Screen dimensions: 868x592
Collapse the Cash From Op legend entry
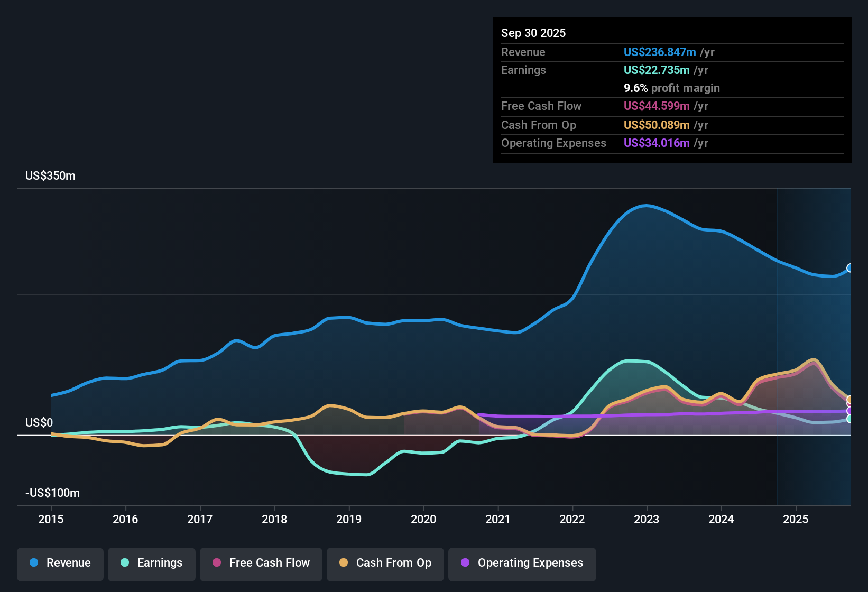(x=385, y=563)
